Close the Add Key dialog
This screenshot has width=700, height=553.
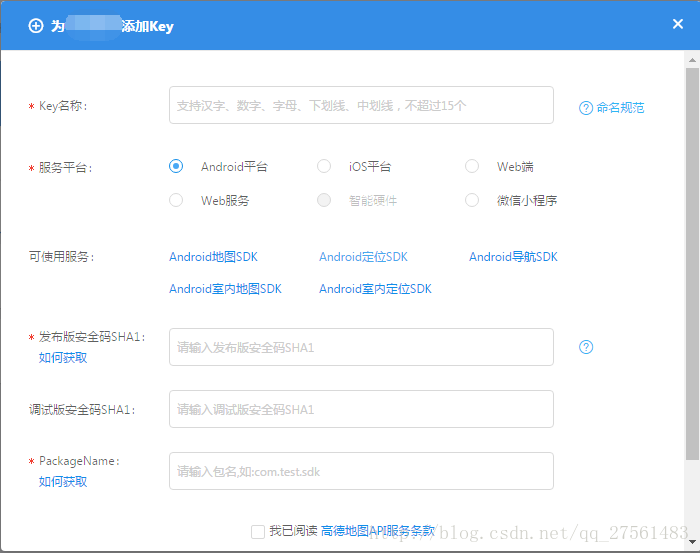[x=678, y=25]
